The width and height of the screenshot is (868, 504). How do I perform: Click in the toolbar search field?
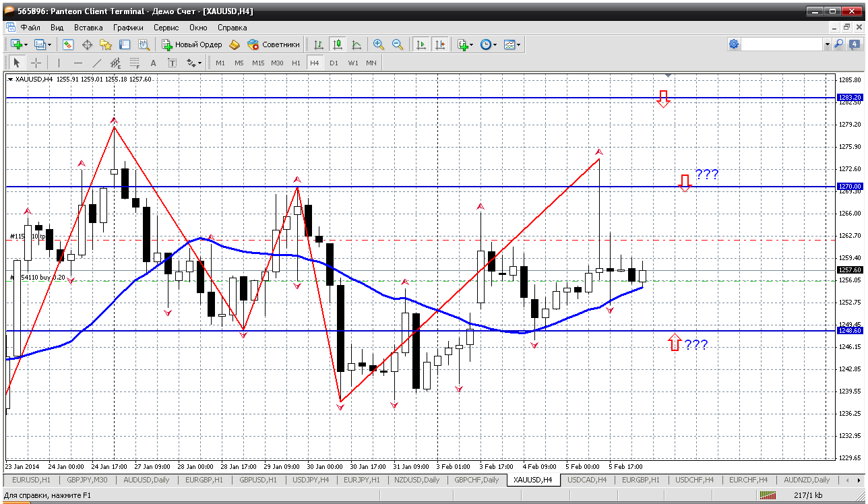[782, 44]
